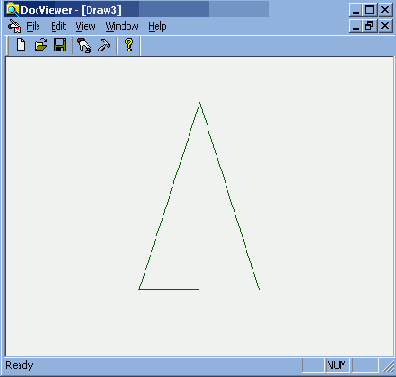Open the Edit menu
This screenshot has height=377, width=396.
click(58, 26)
